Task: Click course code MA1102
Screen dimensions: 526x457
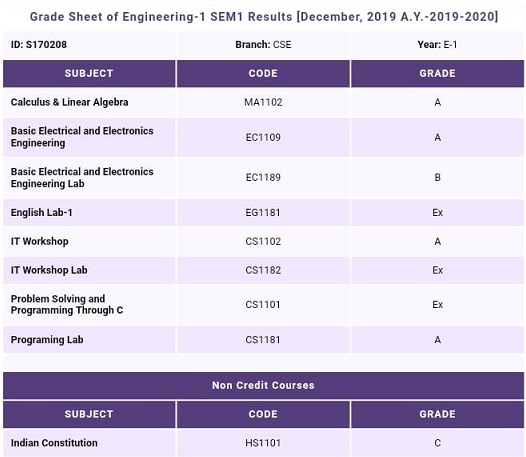Action: tap(263, 102)
